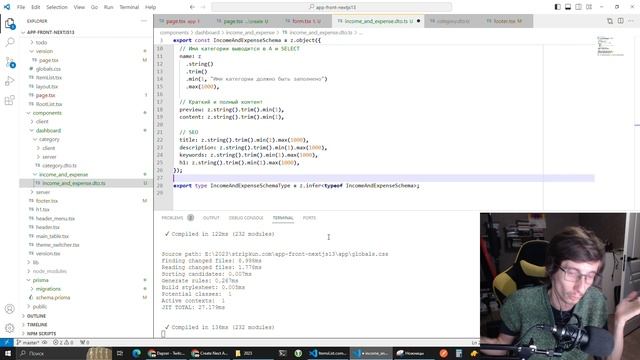640x360 pixels.
Task: Collapse the income_and_expense folder
Action: (86, 174)
